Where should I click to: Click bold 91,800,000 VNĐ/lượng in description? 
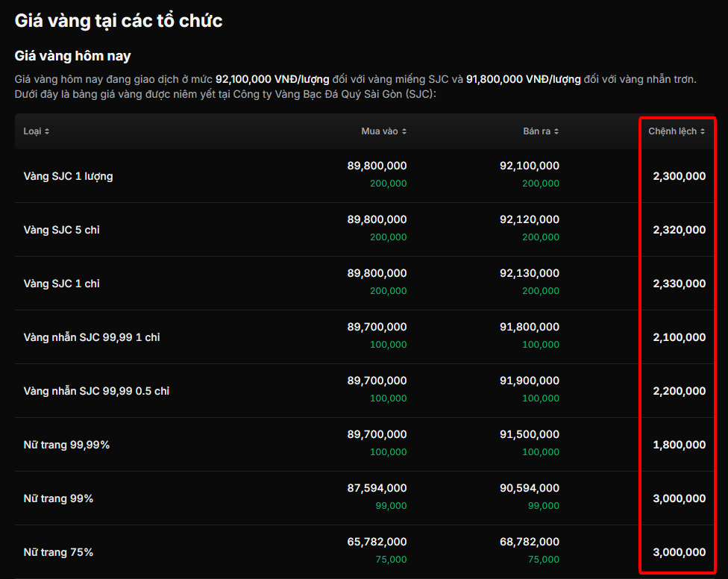pos(524,79)
